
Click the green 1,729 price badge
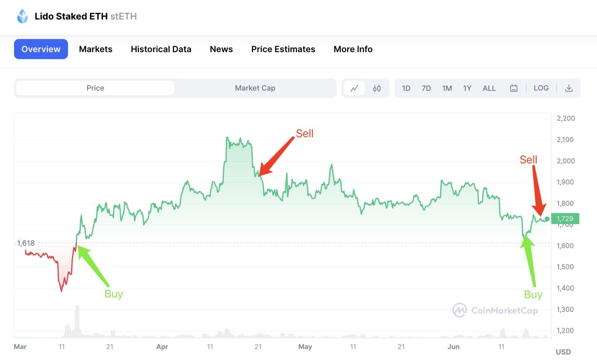pyautogui.click(x=565, y=218)
